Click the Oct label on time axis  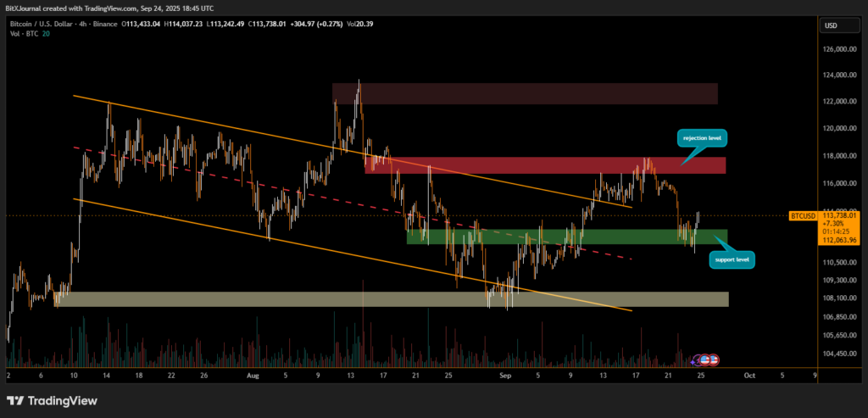[x=748, y=373]
